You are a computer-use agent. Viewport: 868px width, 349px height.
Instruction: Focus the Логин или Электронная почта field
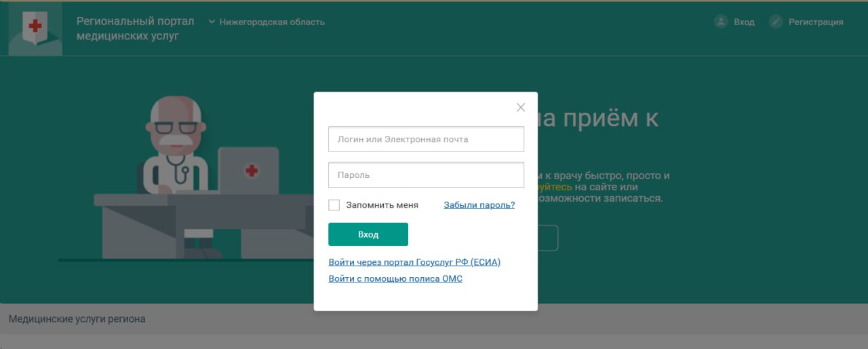(x=426, y=139)
